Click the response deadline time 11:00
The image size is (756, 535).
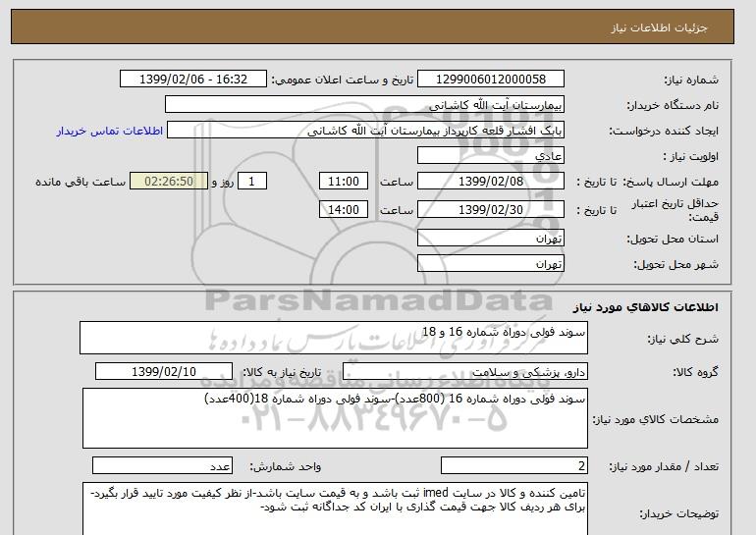click(x=344, y=182)
